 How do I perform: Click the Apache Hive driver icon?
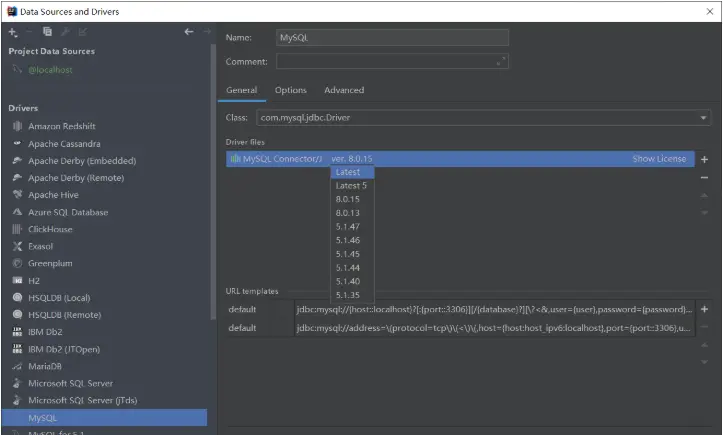(x=17, y=194)
